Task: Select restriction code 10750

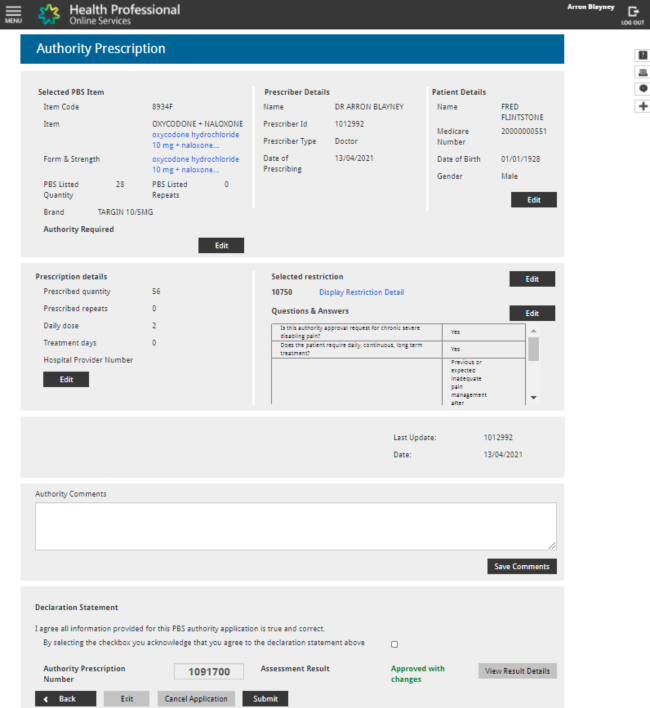Action: tap(282, 292)
